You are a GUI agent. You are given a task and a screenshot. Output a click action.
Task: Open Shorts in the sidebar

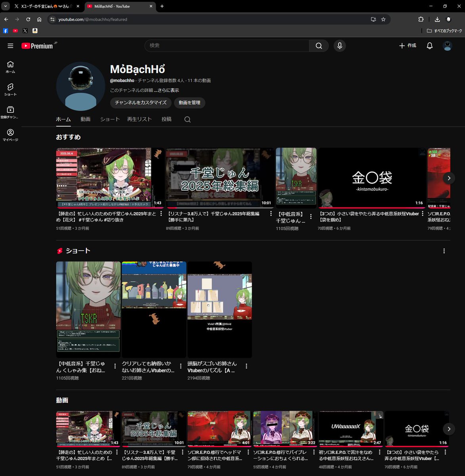11,90
